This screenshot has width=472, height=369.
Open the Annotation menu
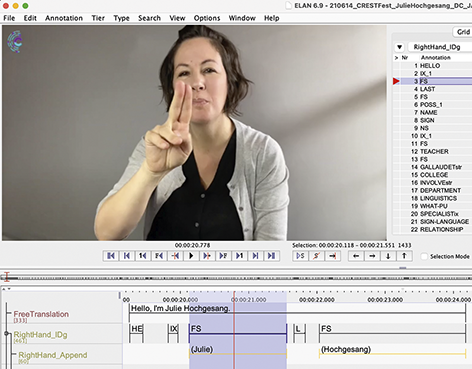64,18
